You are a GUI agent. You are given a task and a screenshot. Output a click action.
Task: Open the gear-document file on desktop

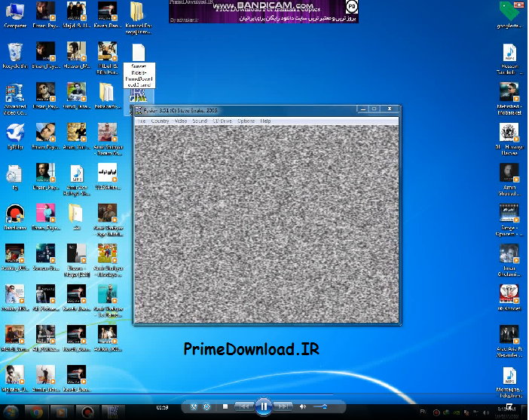point(15,176)
